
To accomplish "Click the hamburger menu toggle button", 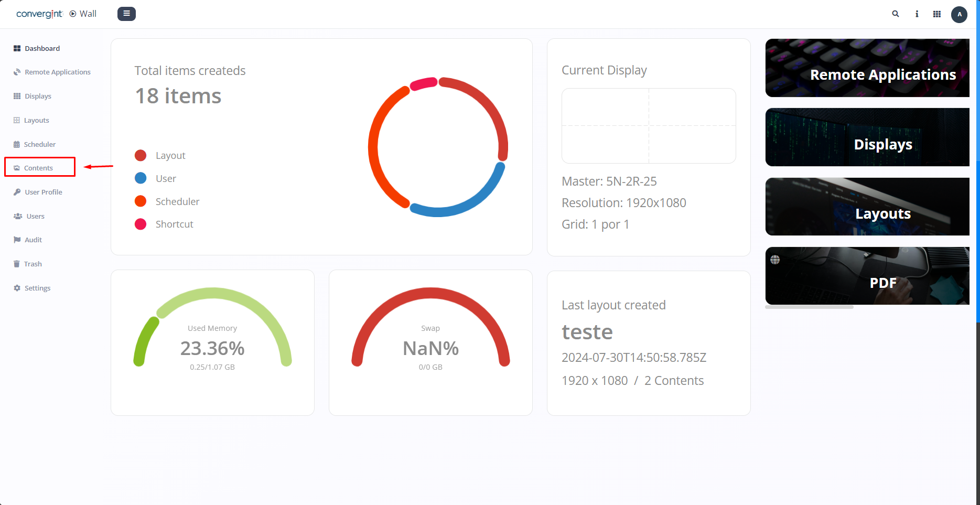I will 126,14.
